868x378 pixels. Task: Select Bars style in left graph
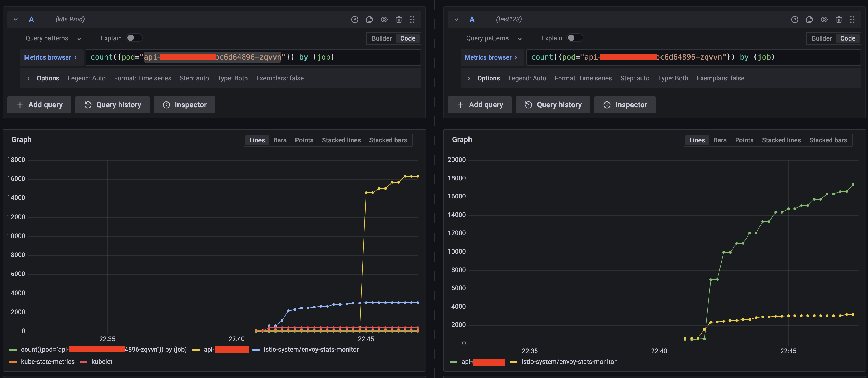280,140
